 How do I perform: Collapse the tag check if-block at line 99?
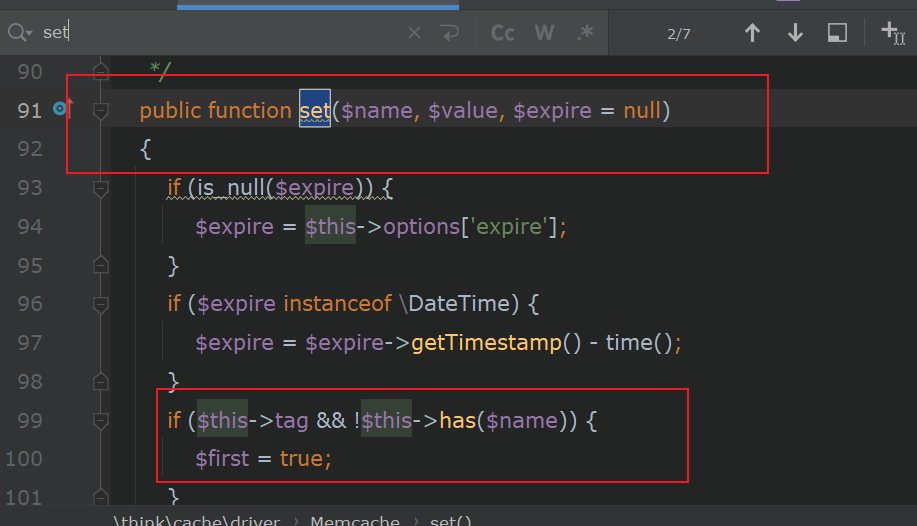[x=100, y=420]
